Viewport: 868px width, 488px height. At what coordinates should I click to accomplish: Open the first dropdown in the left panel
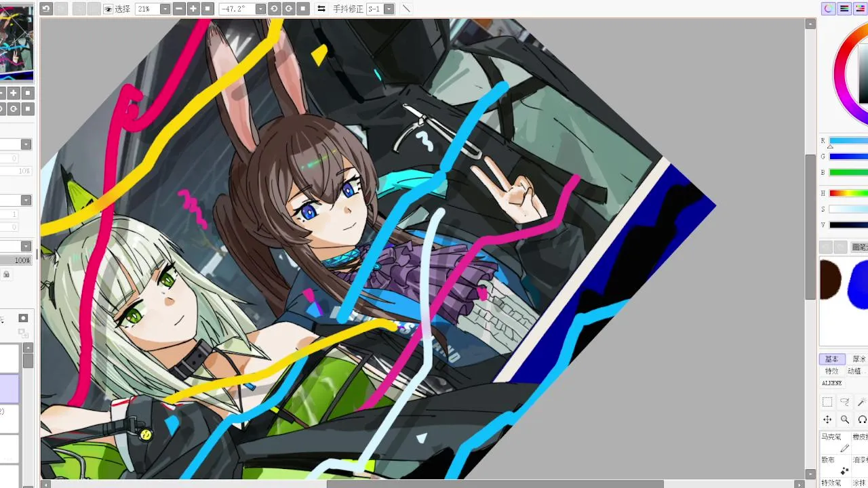pos(26,144)
